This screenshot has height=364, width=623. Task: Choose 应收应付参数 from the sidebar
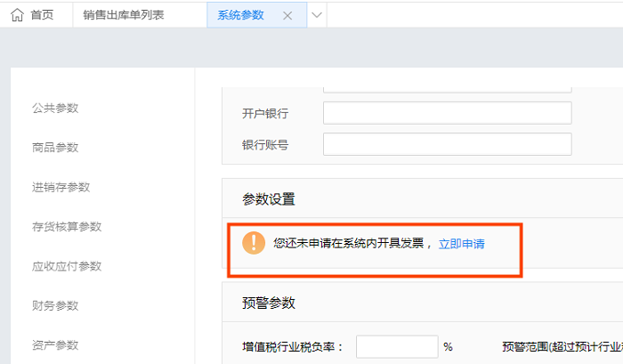point(67,266)
